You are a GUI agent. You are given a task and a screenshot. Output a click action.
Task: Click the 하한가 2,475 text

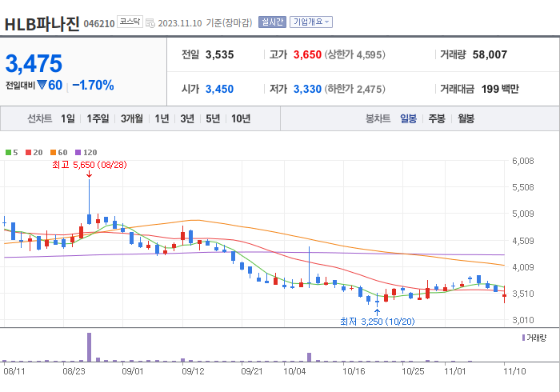pos(355,89)
